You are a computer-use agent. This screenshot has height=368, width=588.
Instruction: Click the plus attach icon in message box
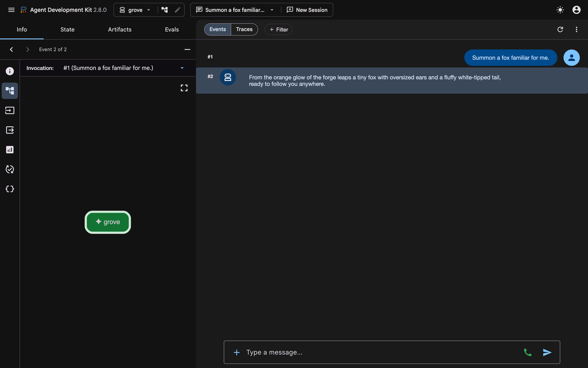(236, 352)
